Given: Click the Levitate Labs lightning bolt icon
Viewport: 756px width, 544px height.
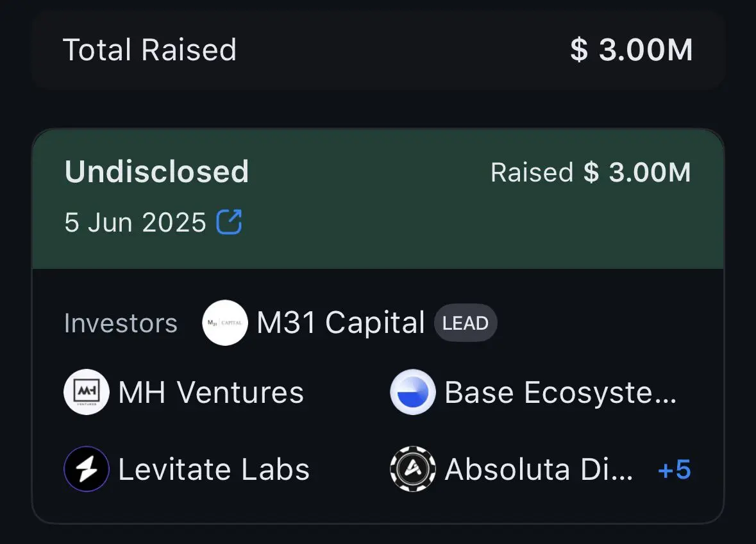Looking at the screenshot, I should [x=87, y=469].
